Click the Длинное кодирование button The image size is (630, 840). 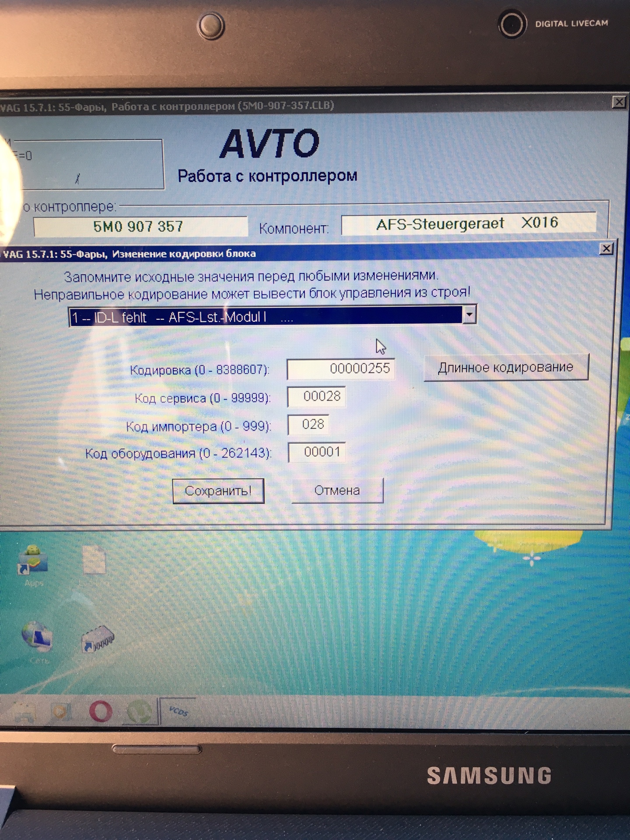pos(505,367)
